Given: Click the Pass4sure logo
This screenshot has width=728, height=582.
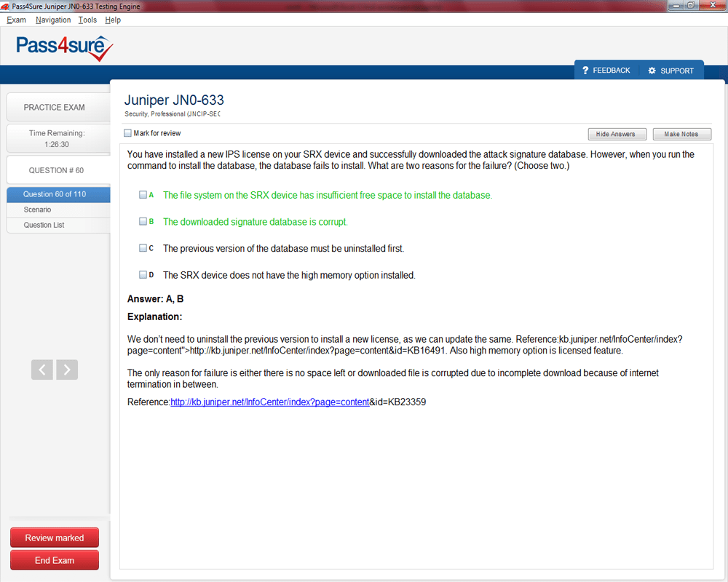Looking at the screenshot, I should [65, 48].
